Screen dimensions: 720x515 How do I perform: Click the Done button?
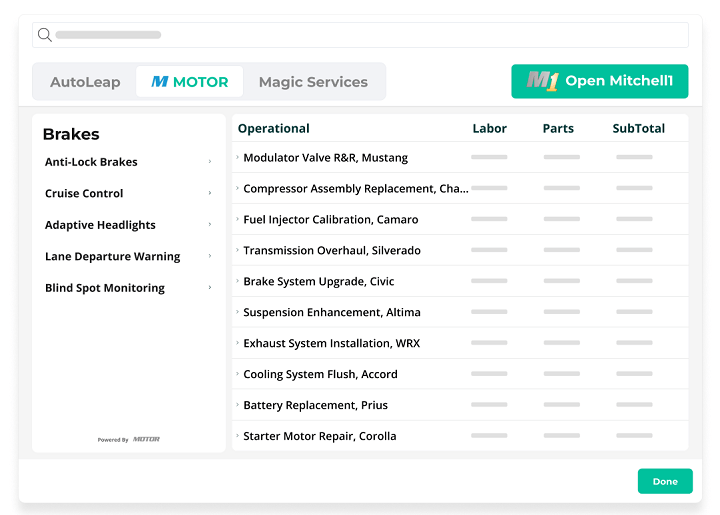[664, 481]
